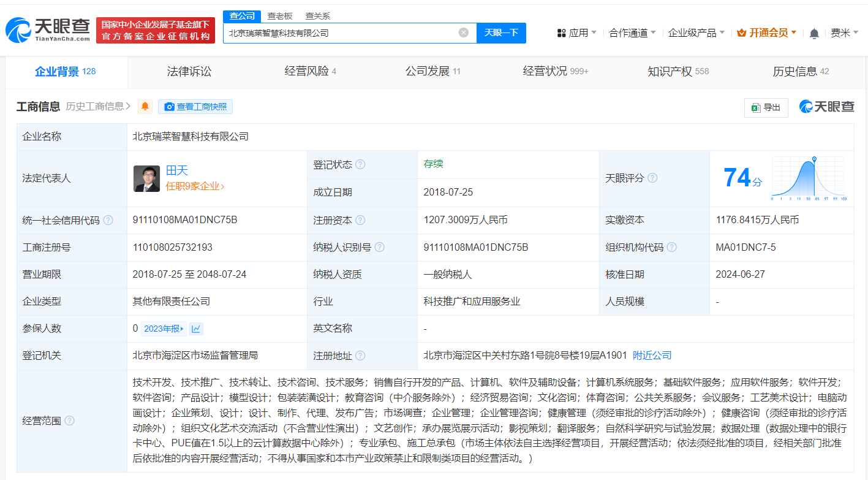Open the notification bell icon
The width and height of the screenshot is (868, 480).
[x=814, y=32]
